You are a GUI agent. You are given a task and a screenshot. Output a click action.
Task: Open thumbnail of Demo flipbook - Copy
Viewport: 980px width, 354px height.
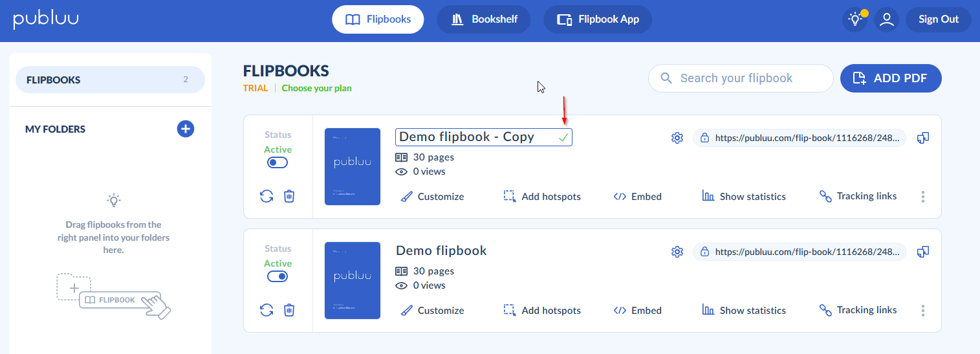point(353,166)
